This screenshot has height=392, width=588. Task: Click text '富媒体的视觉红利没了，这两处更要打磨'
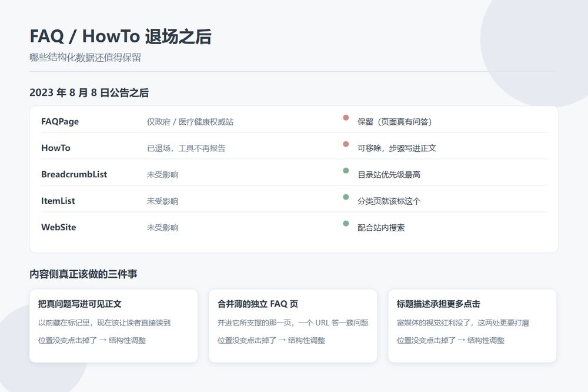pos(463,323)
